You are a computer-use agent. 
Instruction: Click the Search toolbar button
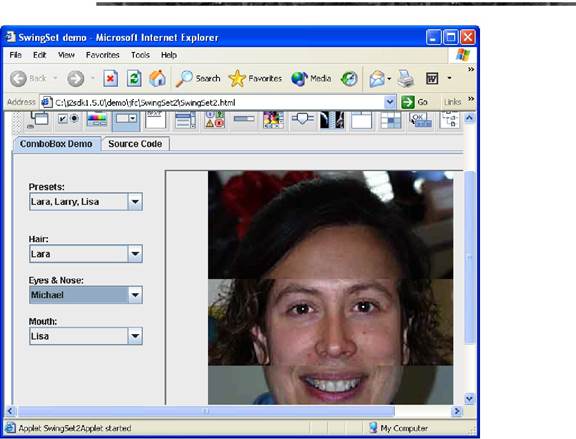click(198, 78)
